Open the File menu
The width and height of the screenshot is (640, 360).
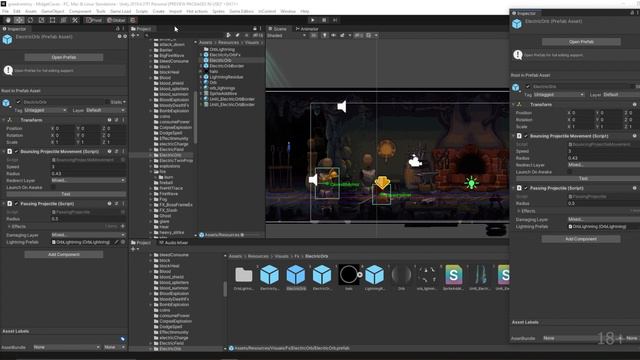click(x=5, y=11)
